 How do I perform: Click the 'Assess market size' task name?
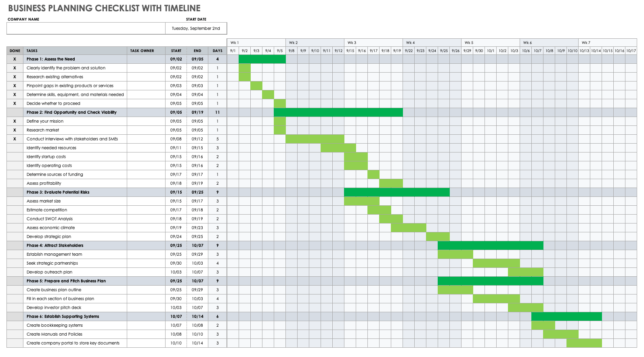click(x=44, y=201)
